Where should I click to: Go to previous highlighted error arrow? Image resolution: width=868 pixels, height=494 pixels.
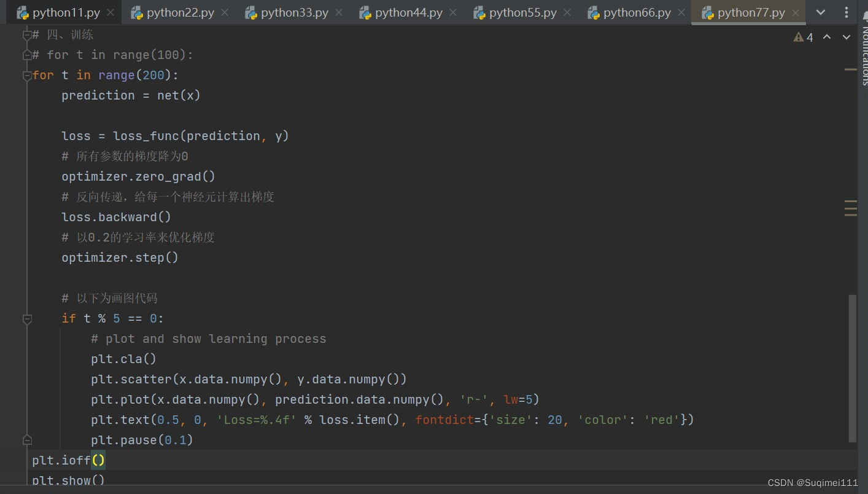pos(827,37)
